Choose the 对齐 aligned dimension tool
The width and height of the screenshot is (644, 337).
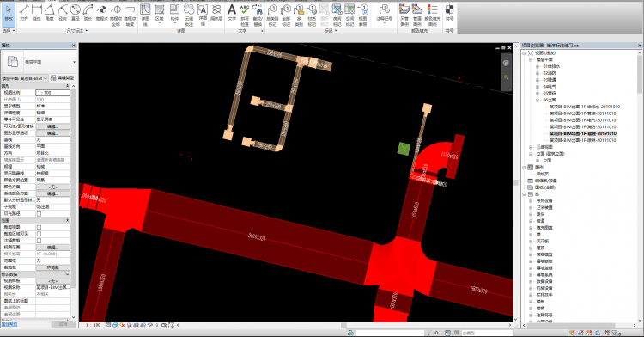tap(24, 13)
